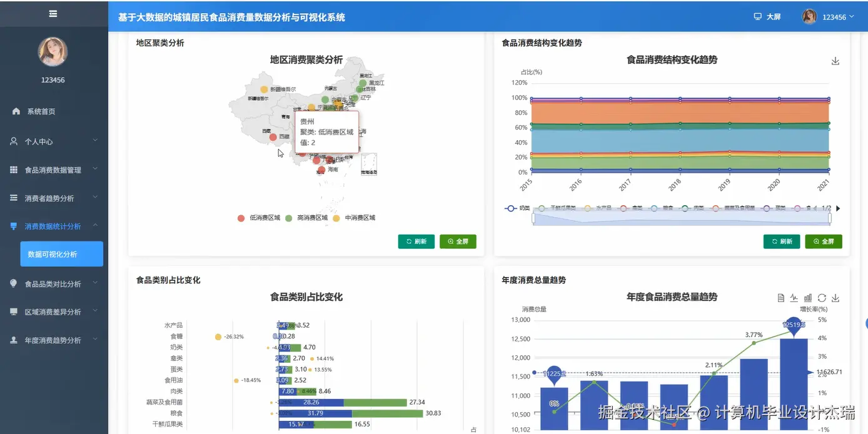Viewport: 868px width, 434px height.
Task: Click grid icon beside 食品消费数据管理
Action: click(14, 169)
